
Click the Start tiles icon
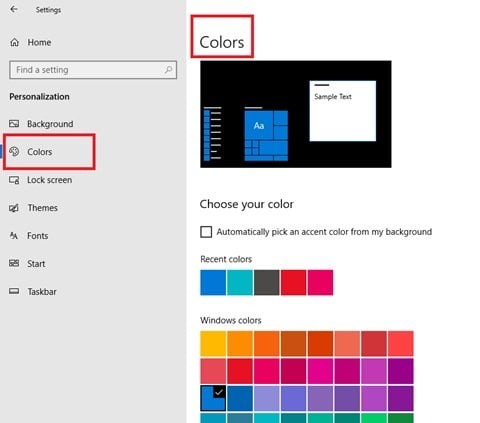tap(14, 263)
